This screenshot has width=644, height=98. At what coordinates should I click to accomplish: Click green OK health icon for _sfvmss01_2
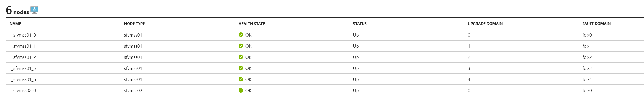pos(241,57)
